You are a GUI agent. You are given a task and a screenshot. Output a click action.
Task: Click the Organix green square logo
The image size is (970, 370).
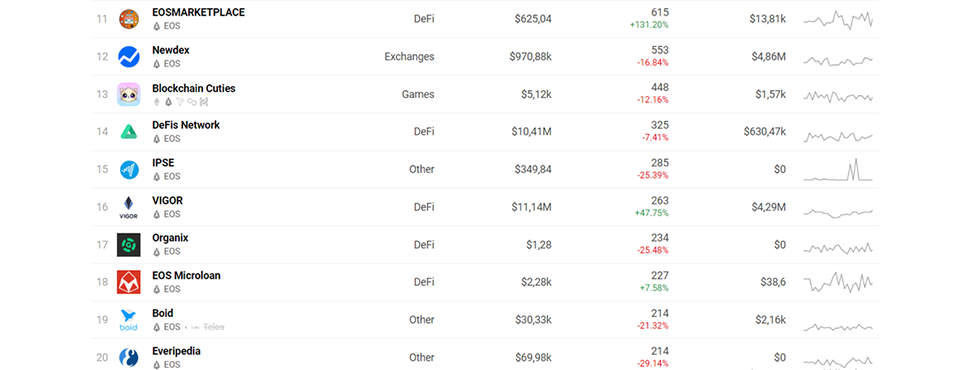point(129,245)
